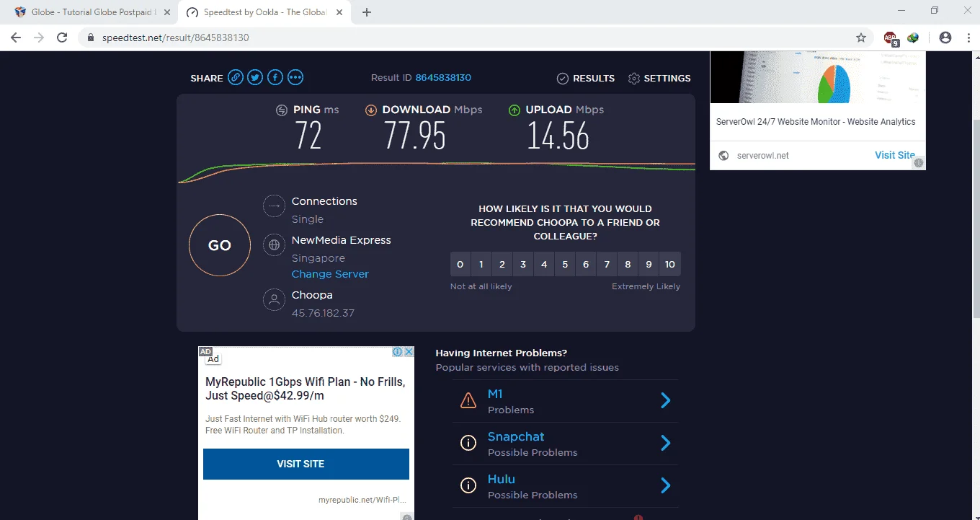Image resolution: width=980 pixels, height=520 pixels.
Task: Click Change Server link
Action: coord(330,274)
